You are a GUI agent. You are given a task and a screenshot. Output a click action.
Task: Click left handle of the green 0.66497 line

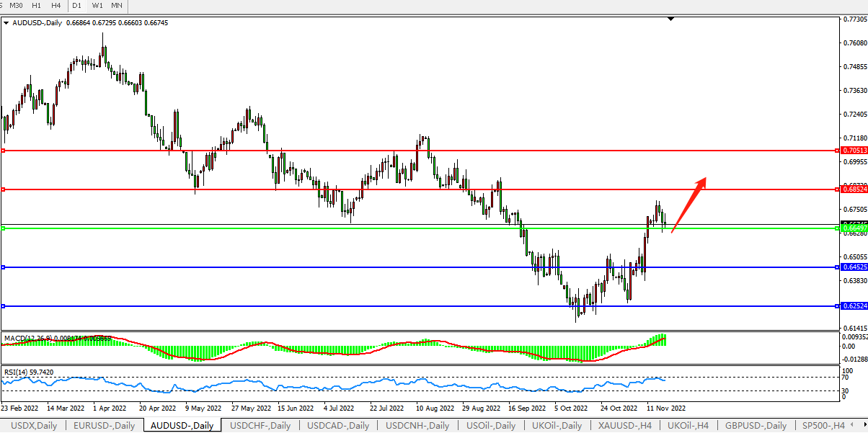click(x=4, y=228)
